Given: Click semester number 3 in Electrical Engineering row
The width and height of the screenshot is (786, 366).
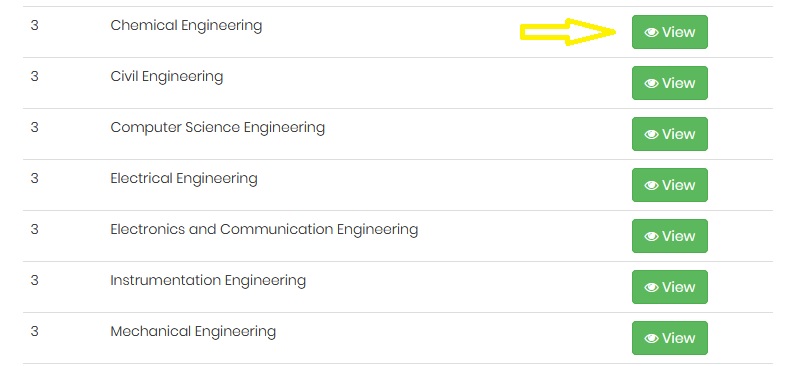Looking at the screenshot, I should coord(34,178).
